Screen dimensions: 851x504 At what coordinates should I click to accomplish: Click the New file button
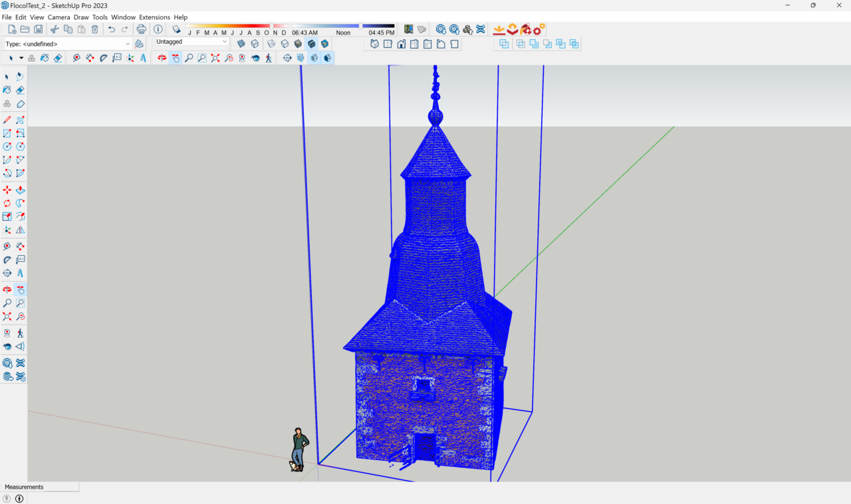point(12,29)
